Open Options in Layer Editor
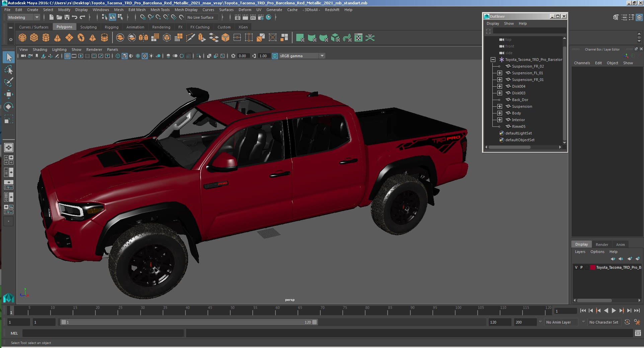Image resolution: width=644 pixels, height=348 pixels. click(x=597, y=252)
